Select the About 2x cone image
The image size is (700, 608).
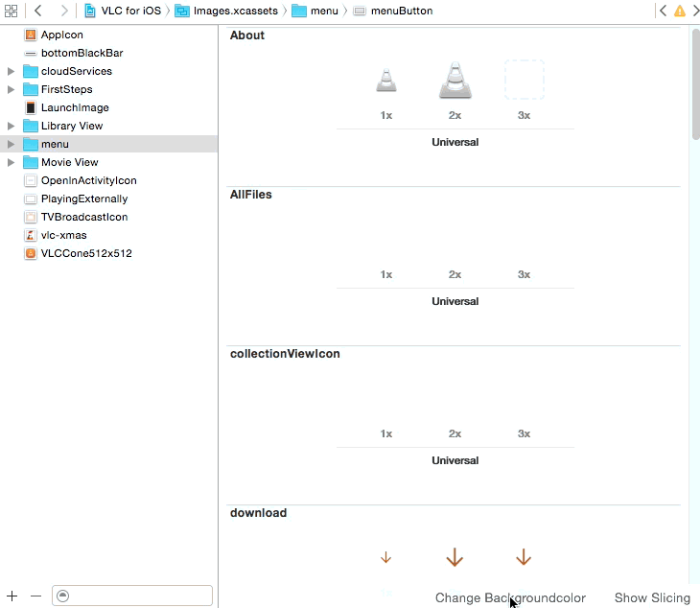(455, 80)
